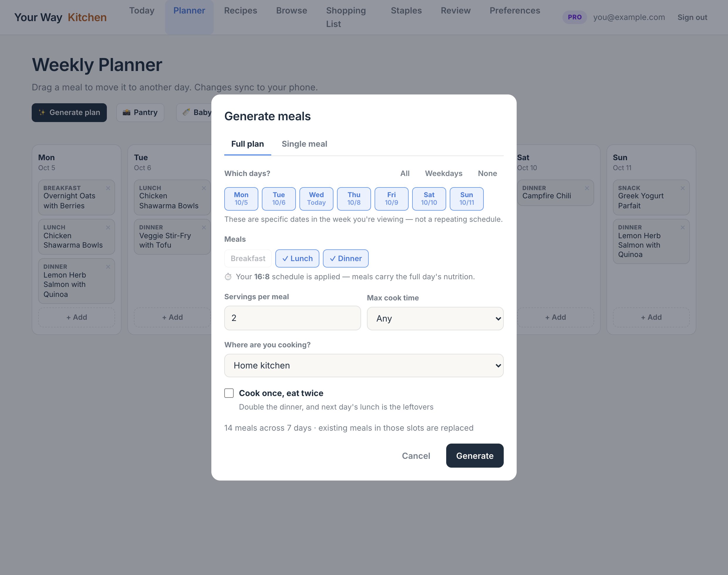Viewport: 728px width, 575px height.
Task: Remove Campfire Chili dinner on Saturday
Action: click(x=587, y=188)
